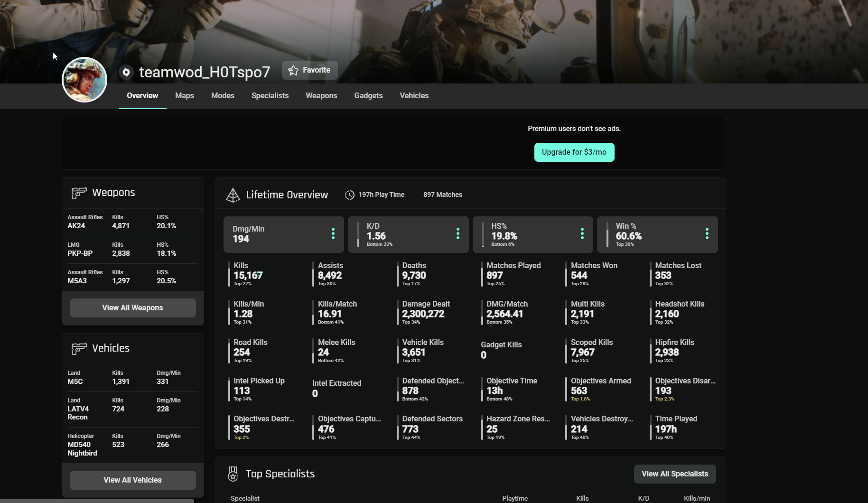
Task: Click the play time clock icon
Action: tap(349, 195)
